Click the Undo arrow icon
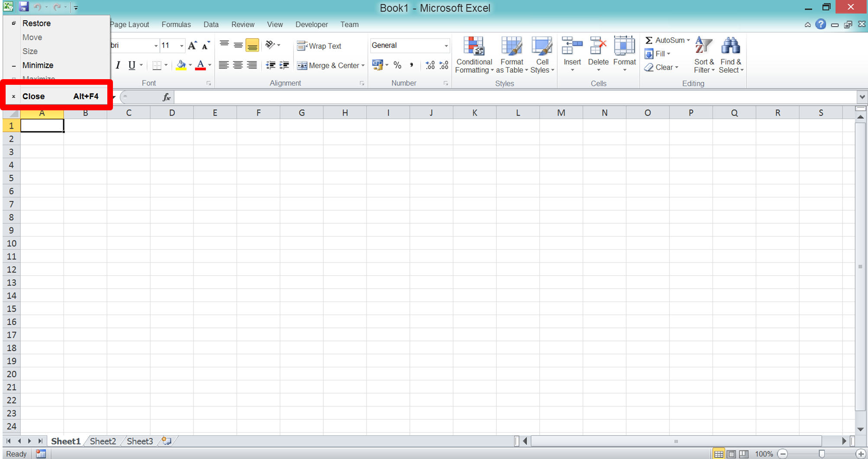The width and height of the screenshot is (868, 459). [x=38, y=7]
